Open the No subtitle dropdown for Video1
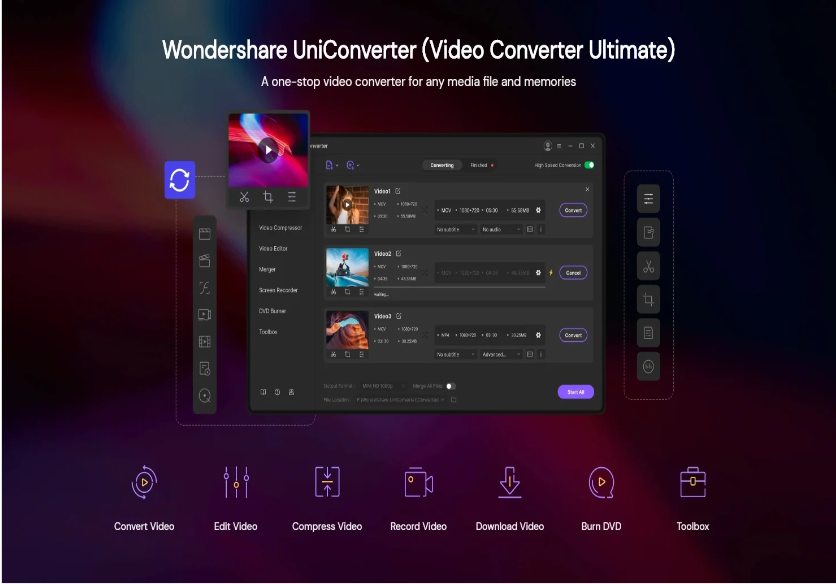Image resolution: width=836 pixels, height=584 pixels. coord(455,229)
